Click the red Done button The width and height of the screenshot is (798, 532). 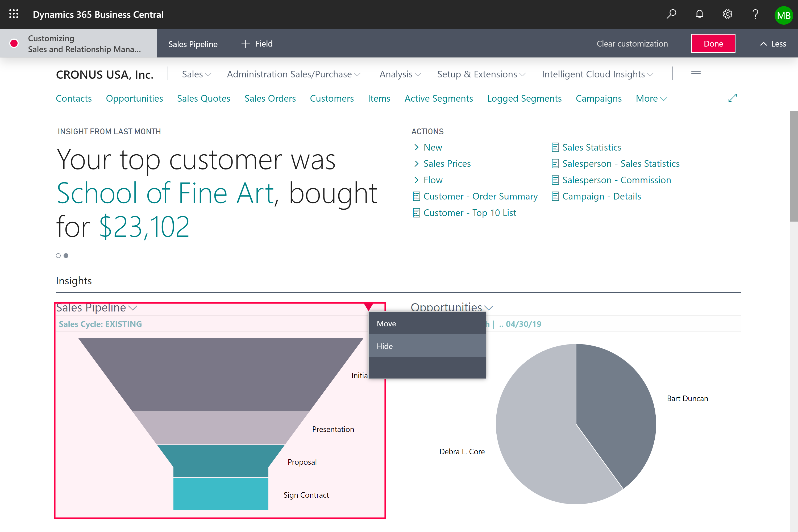coord(713,43)
